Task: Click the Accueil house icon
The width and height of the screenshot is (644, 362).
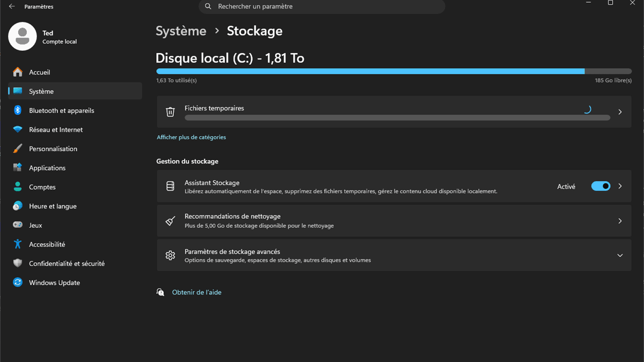Action: coord(18,72)
